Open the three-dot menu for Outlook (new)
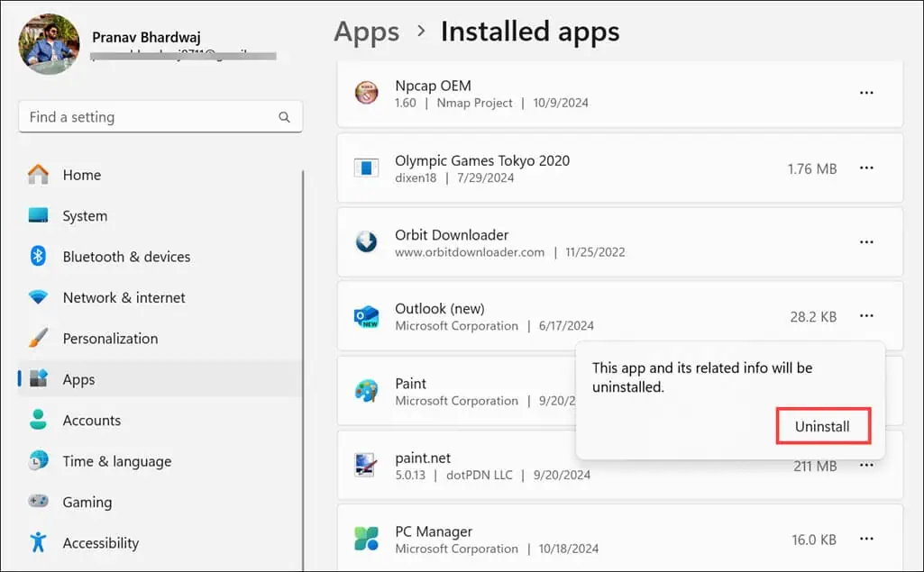 click(x=866, y=316)
